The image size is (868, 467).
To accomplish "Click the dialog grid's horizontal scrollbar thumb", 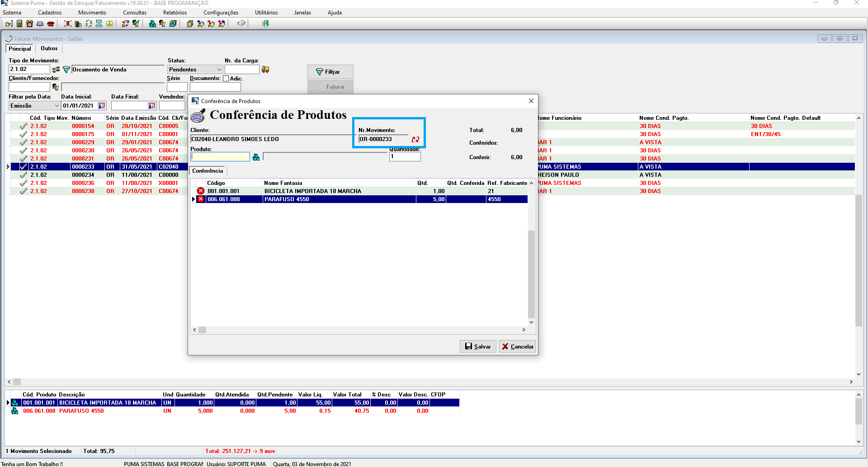I will click(203, 330).
